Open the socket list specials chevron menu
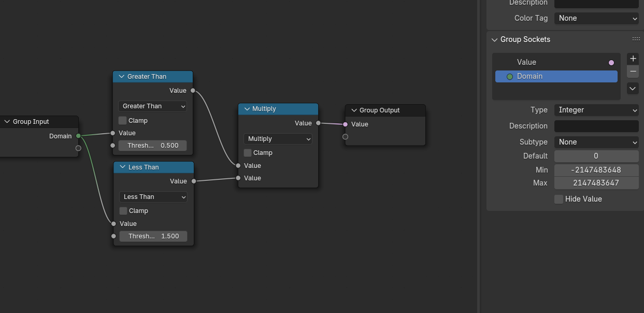The width and height of the screenshot is (644, 313). pos(633,89)
